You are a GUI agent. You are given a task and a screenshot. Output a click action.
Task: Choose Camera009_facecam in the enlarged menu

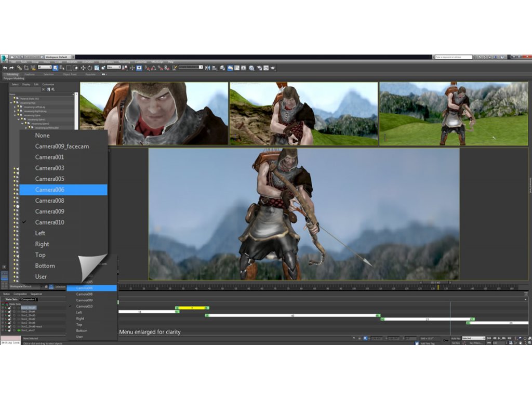(x=62, y=147)
